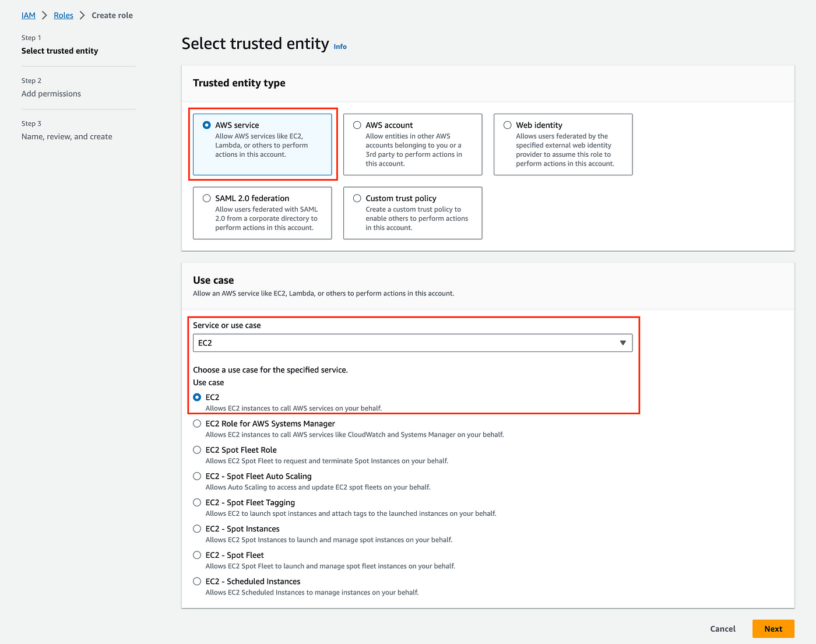The image size is (816, 644).
Task: Select EC2 Role for AWS Systems Manager
Action: click(x=197, y=423)
